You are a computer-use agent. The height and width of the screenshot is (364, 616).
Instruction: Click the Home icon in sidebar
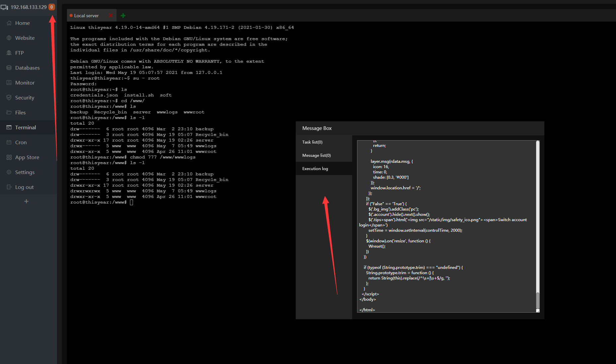[9, 23]
